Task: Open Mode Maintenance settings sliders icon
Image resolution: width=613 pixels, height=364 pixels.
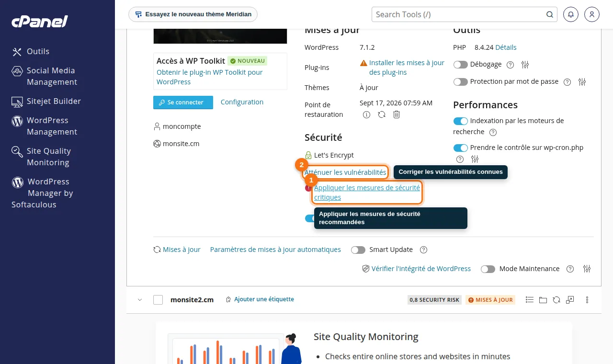Action: pos(587,269)
